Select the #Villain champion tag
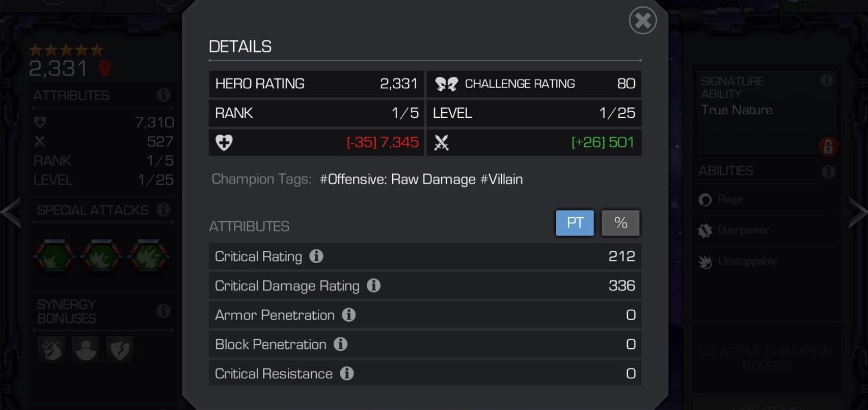Image resolution: width=868 pixels, height=410 pixels. [x=502, y=179]
